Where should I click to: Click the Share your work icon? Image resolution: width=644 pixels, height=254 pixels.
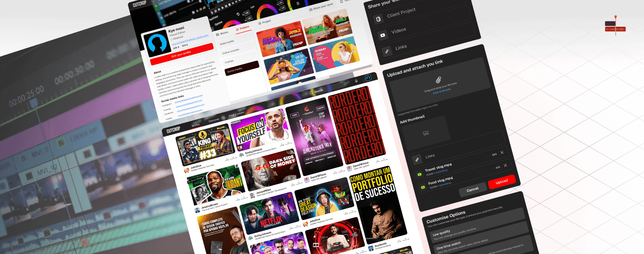click(310, 9)
